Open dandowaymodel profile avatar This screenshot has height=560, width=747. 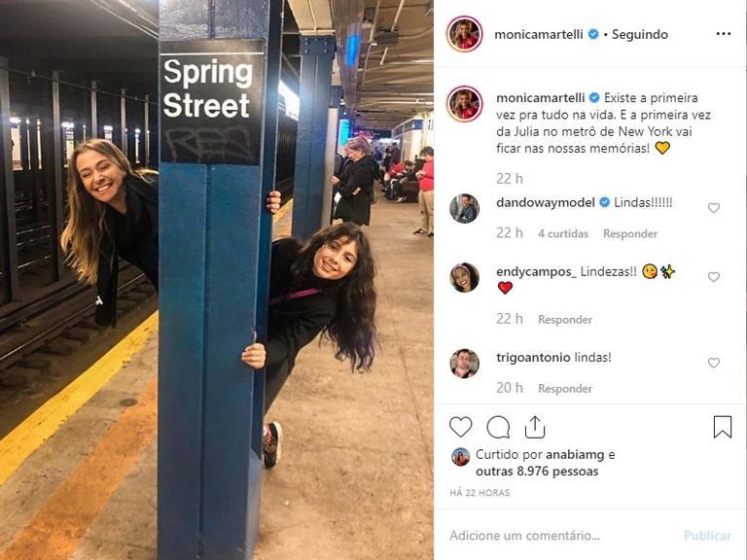tap(465, 209)
